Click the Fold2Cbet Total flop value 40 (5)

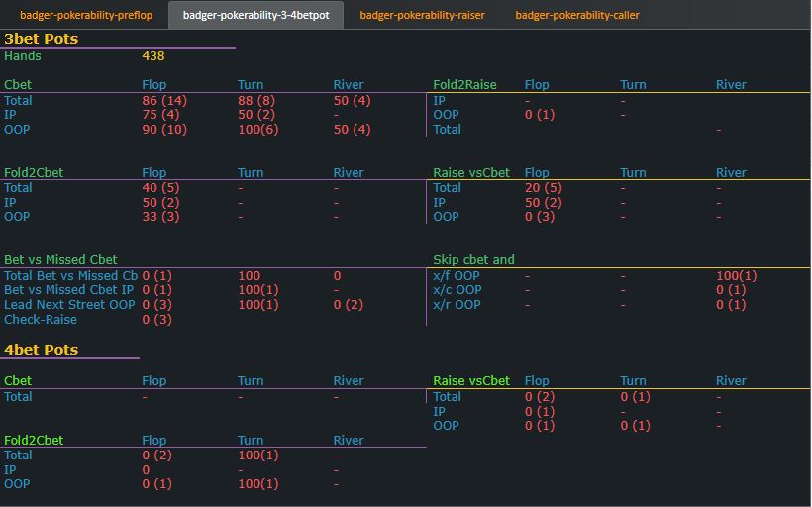point(160,187)
